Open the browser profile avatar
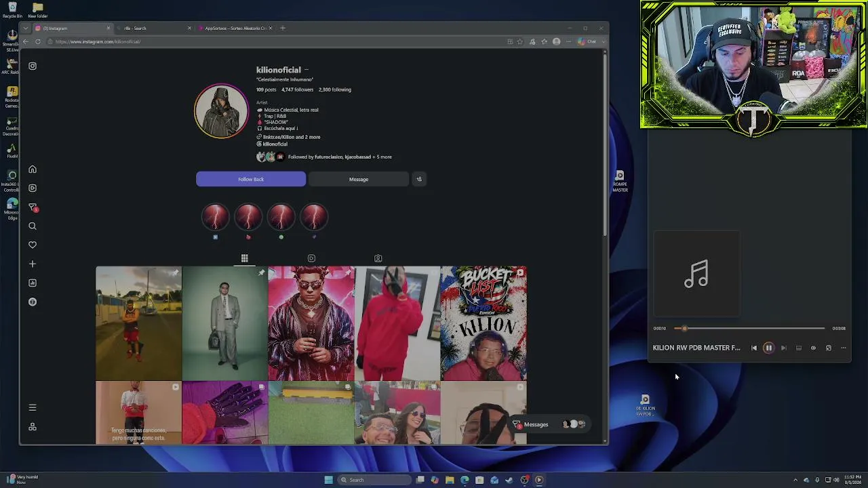This screenshot has width=868, height=488. tap(557, 41)
